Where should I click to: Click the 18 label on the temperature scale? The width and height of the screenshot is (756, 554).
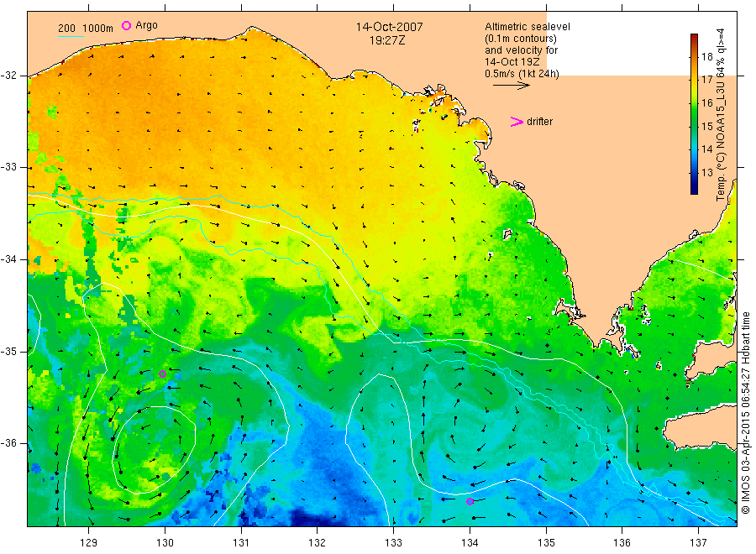click(x=706, y=57)
